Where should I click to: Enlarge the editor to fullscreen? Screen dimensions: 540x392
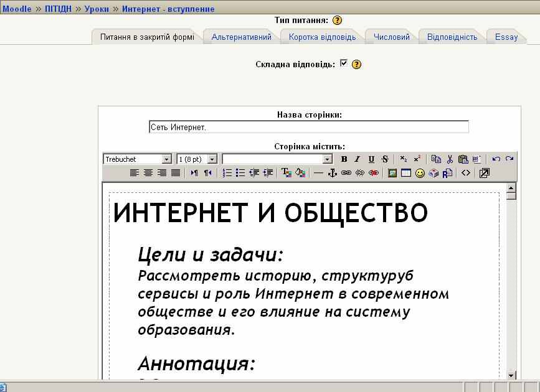pyautogui.click(x=484, y=173)
